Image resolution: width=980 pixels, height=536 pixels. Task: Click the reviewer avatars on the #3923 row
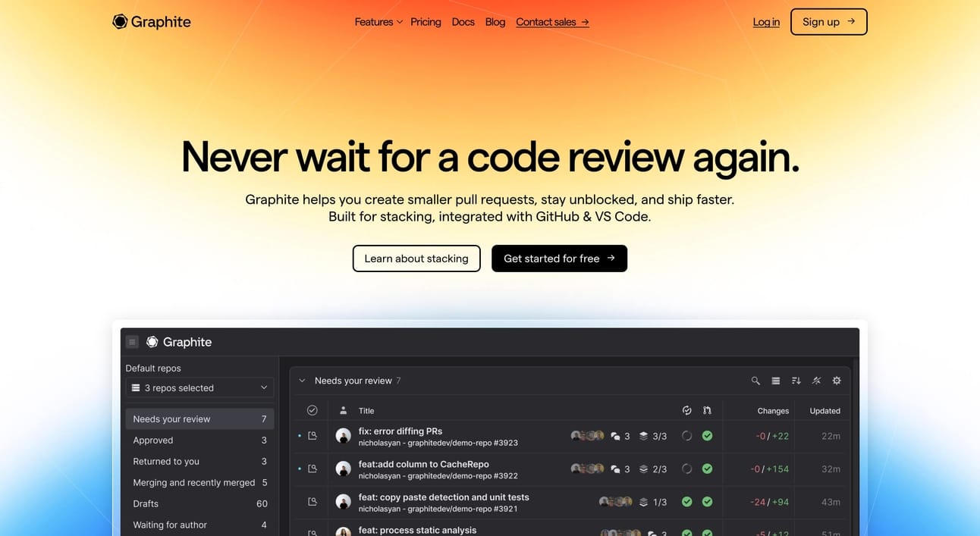(588, 436)
